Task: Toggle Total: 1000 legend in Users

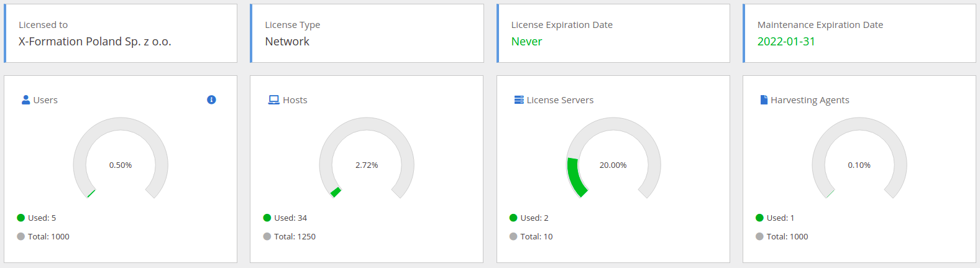Action: 43,236
